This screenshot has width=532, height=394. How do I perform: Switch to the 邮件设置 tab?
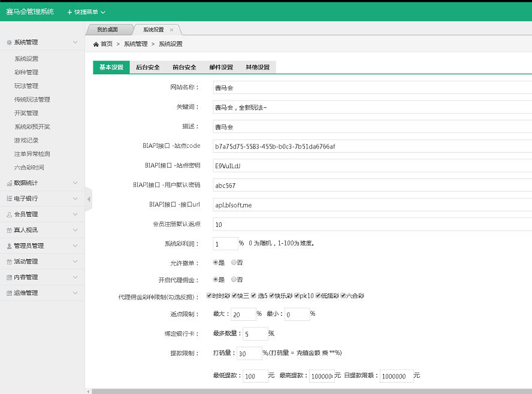[221, 67]
